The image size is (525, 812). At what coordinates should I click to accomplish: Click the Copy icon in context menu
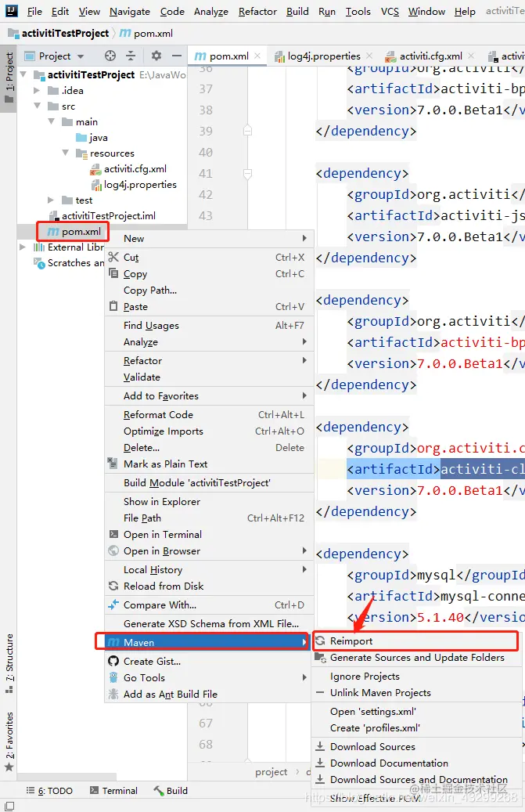pyautogui.click(x=113, y=273)
